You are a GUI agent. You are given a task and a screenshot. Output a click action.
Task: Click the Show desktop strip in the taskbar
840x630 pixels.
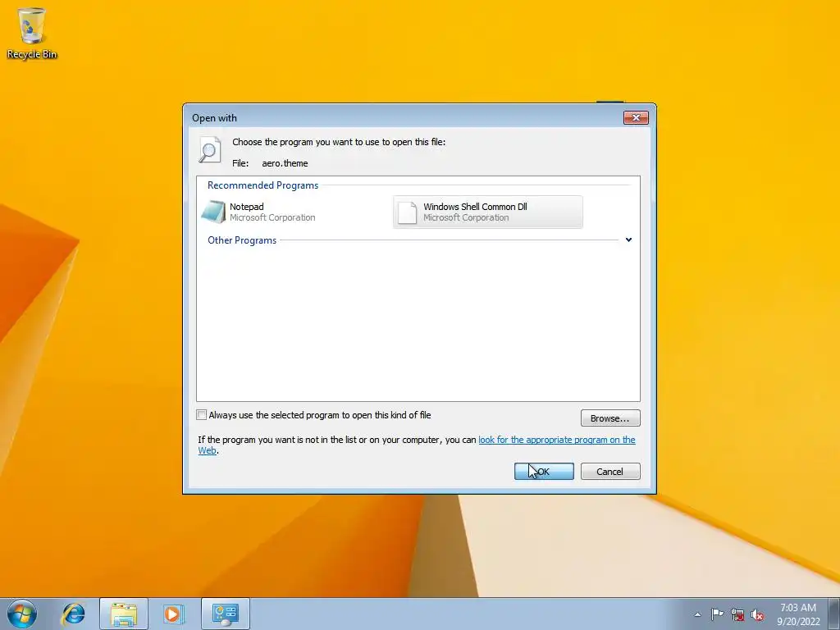click(834, 614)
